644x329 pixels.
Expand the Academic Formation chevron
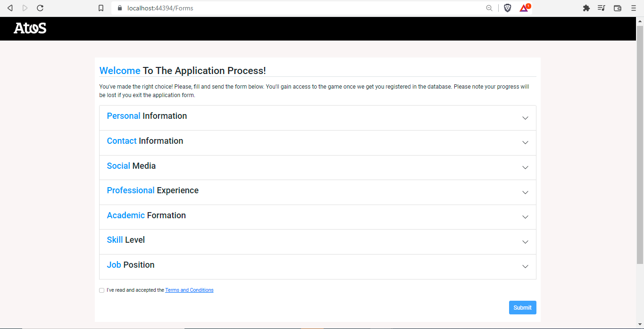(525, 217)
